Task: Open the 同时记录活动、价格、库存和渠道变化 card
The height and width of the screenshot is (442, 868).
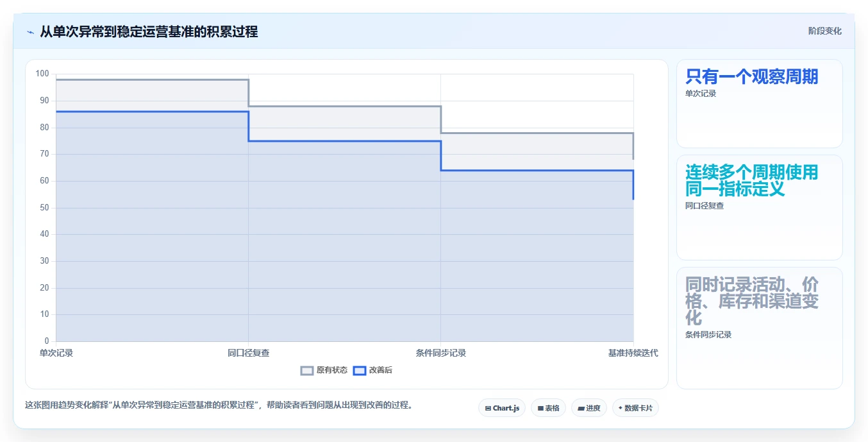Action: (x=759, y=328)
